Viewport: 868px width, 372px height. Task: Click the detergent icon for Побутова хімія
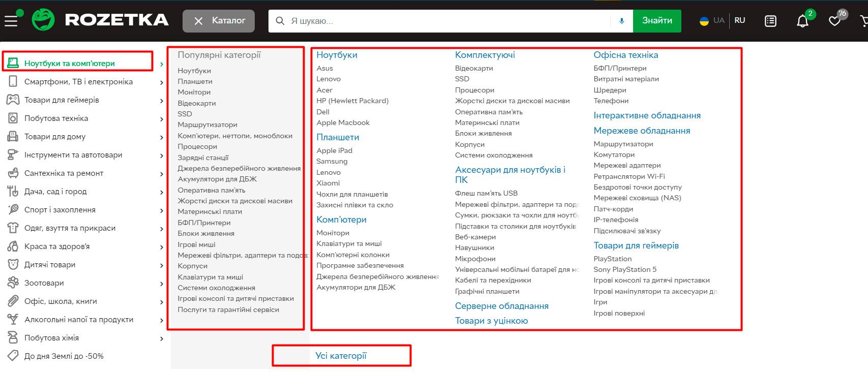pyautogui.click(x=13, y=338)
